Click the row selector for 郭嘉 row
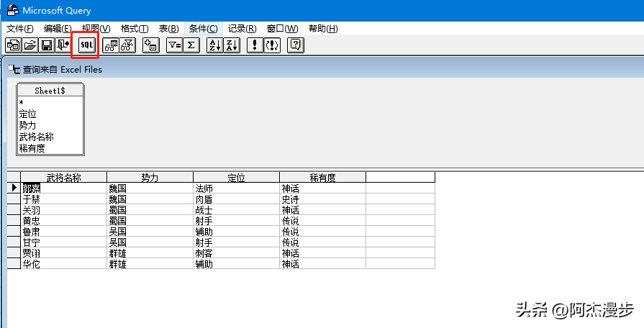 click(x=14, y=188)
